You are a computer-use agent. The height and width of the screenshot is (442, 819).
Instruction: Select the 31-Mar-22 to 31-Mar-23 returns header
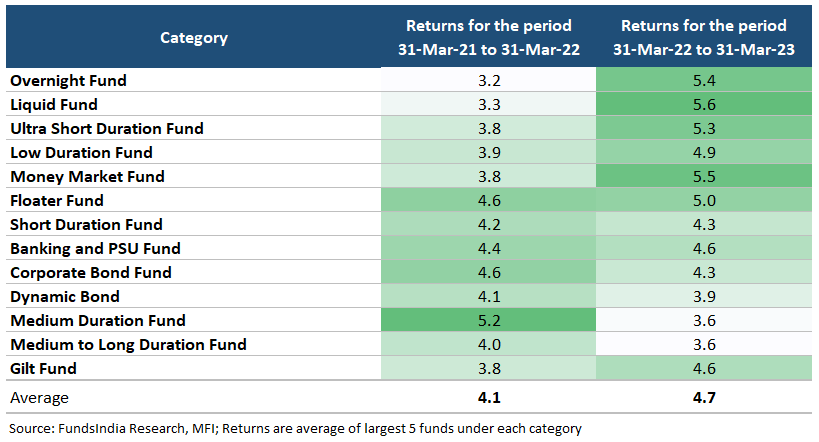click(703, 38)
